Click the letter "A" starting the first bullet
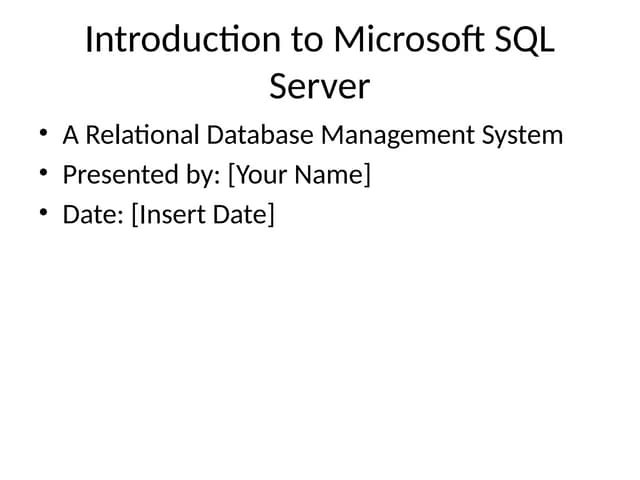Screen dimensions: 640x480 71,135
